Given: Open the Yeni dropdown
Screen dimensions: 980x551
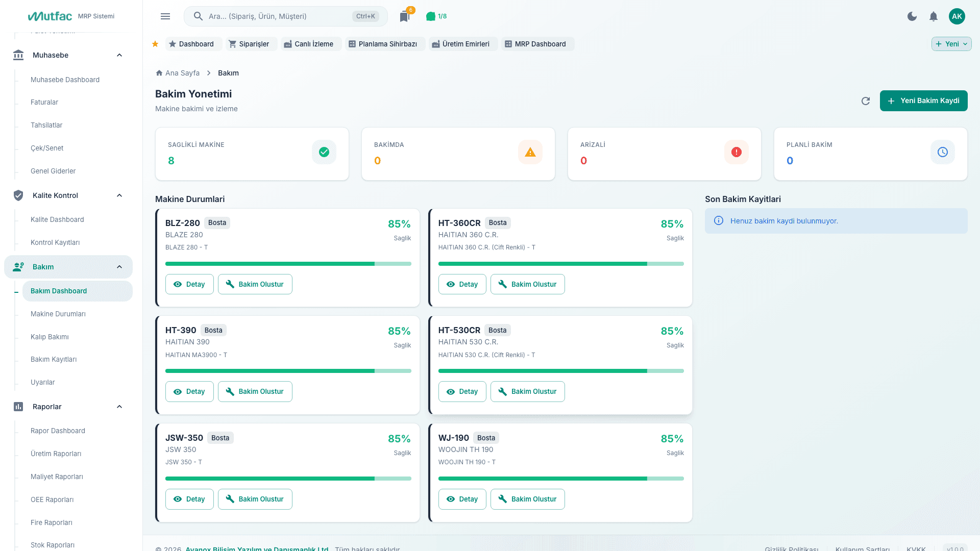Looking at the screenshot, I should coord(951,44).
